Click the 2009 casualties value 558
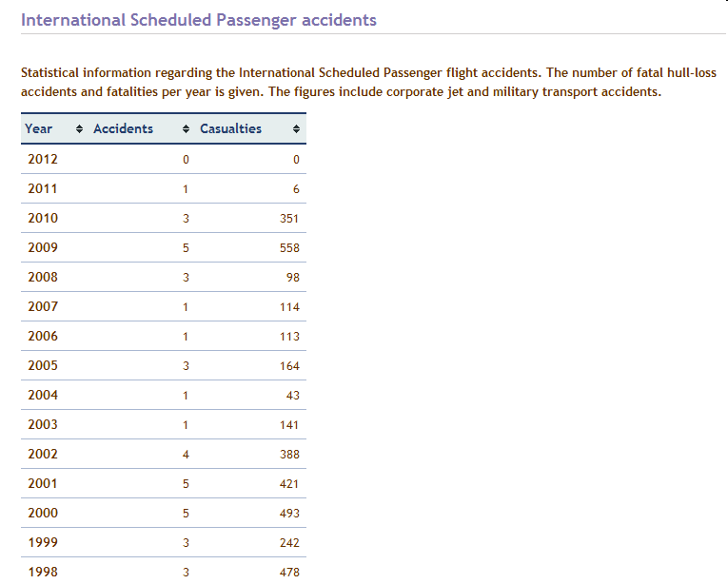 (289, 248)
